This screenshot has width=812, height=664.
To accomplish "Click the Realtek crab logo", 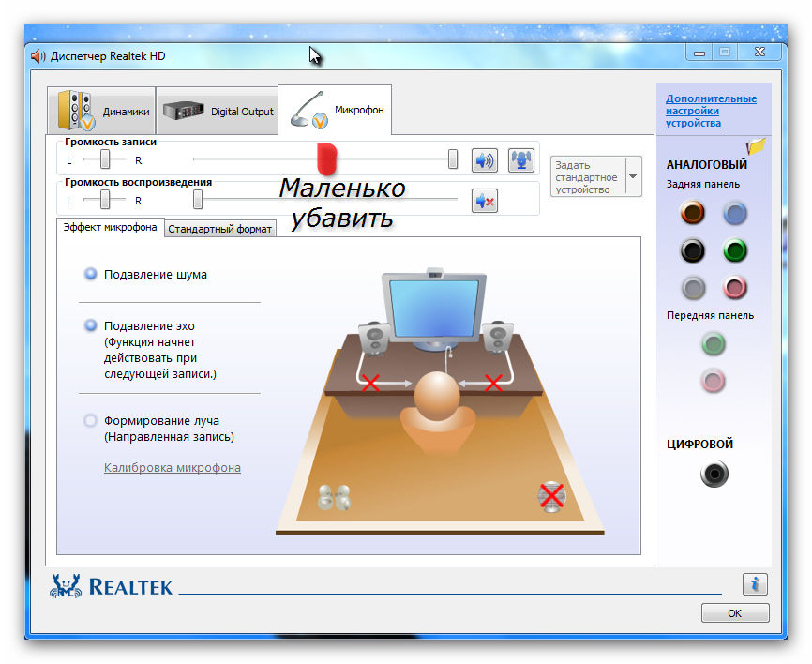I will pyautogui.click(x=66, y=586).
